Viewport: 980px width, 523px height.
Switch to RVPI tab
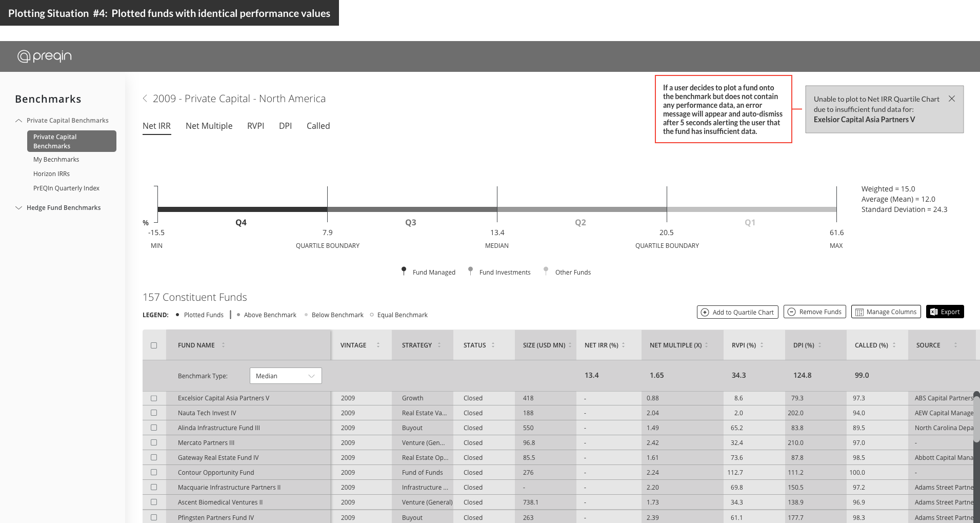(255, 126)
